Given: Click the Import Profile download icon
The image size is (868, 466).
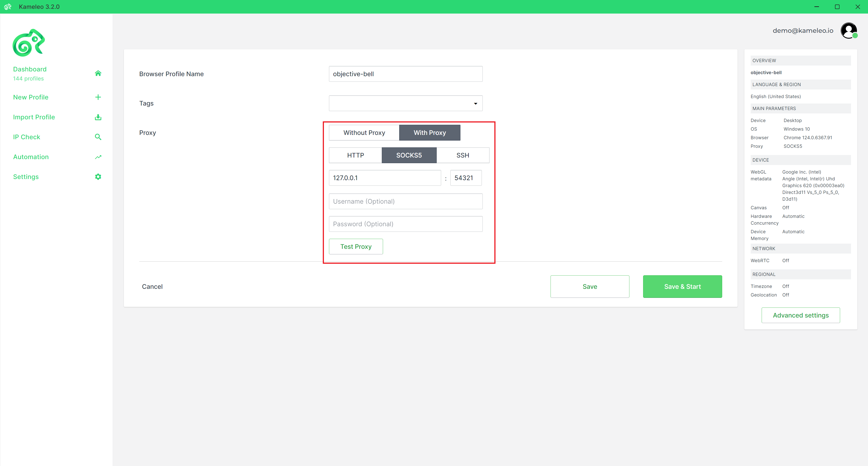Looking at the screenshot, I should pos(98,117).
